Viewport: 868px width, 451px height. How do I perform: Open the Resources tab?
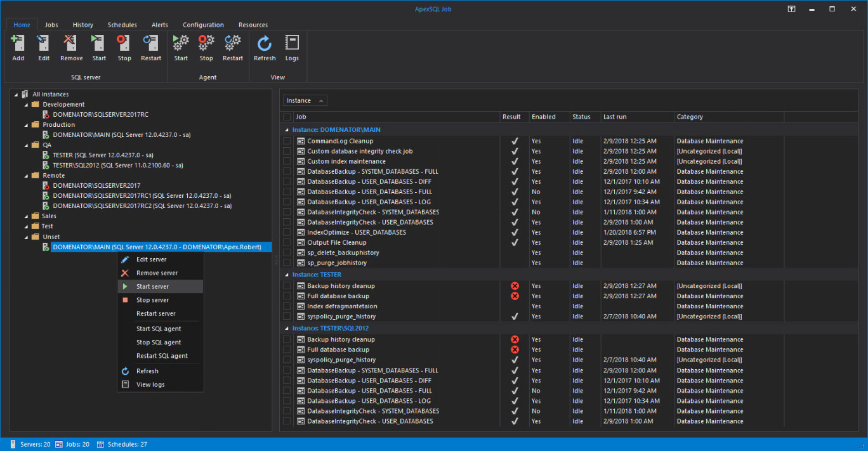[253, 25]
